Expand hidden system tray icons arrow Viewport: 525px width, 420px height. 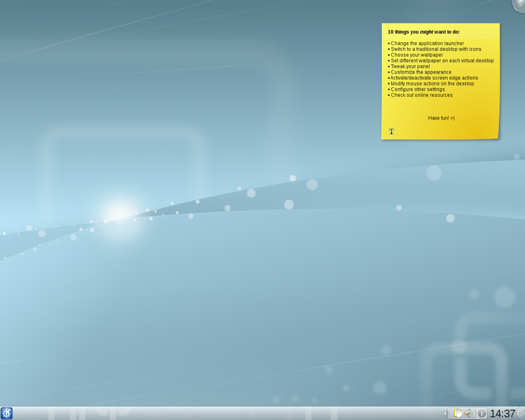click(x=445, y=413)
